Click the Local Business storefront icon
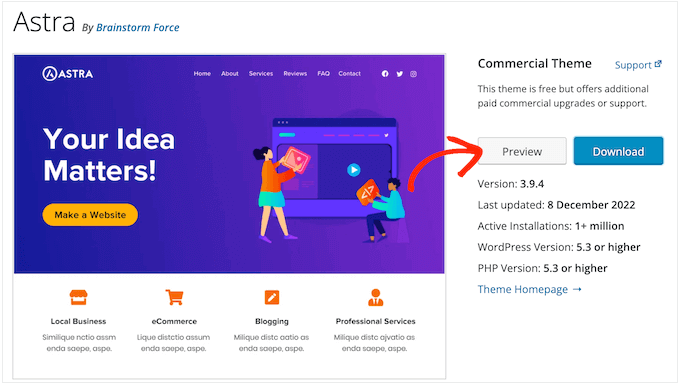 [78, 297]
